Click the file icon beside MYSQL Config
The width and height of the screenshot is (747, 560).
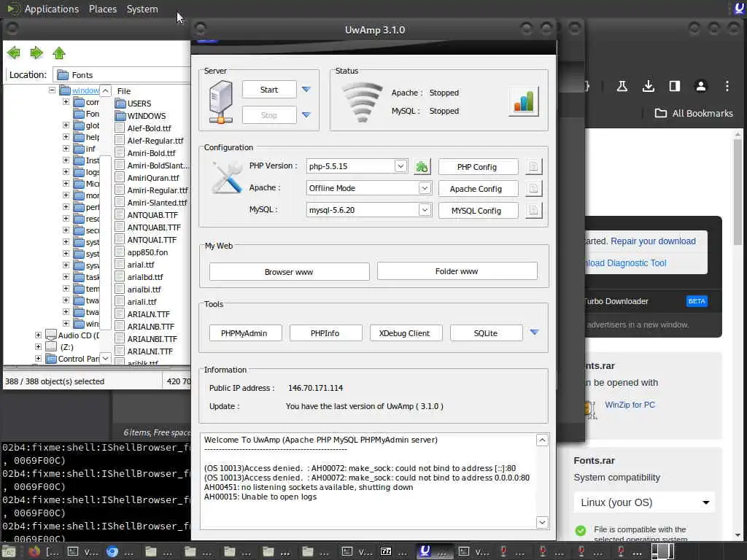tap(533, 211)
